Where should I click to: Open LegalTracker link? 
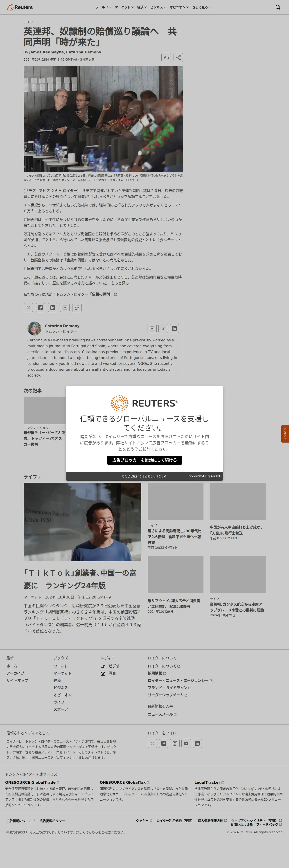click(209, 782)
